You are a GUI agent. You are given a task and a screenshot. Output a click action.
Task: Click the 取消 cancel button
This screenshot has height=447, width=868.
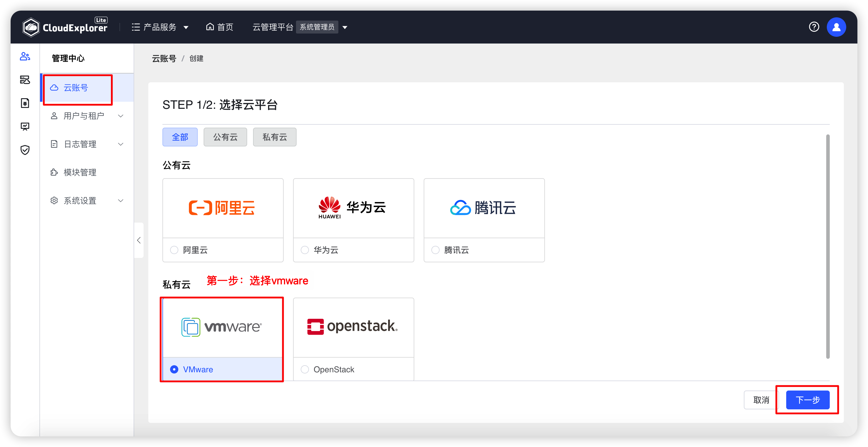[761, 400]
